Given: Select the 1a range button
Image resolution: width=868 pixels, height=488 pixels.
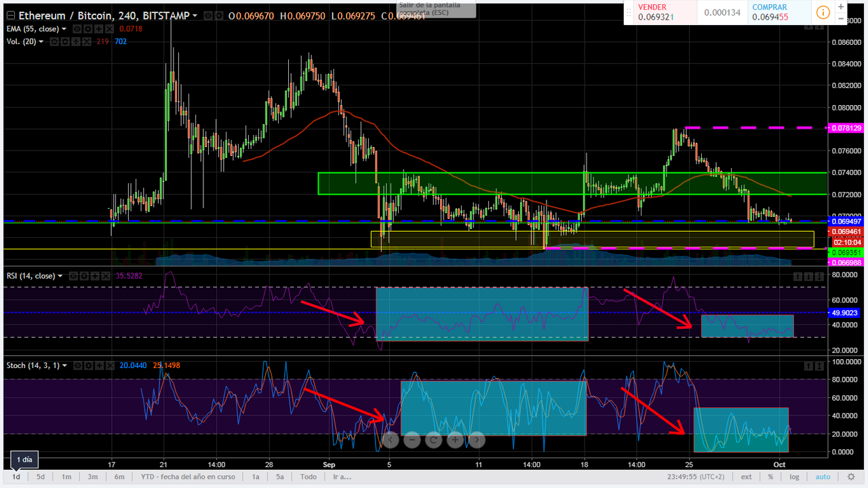Looking at the screenshot, I should tap(256, 476).
